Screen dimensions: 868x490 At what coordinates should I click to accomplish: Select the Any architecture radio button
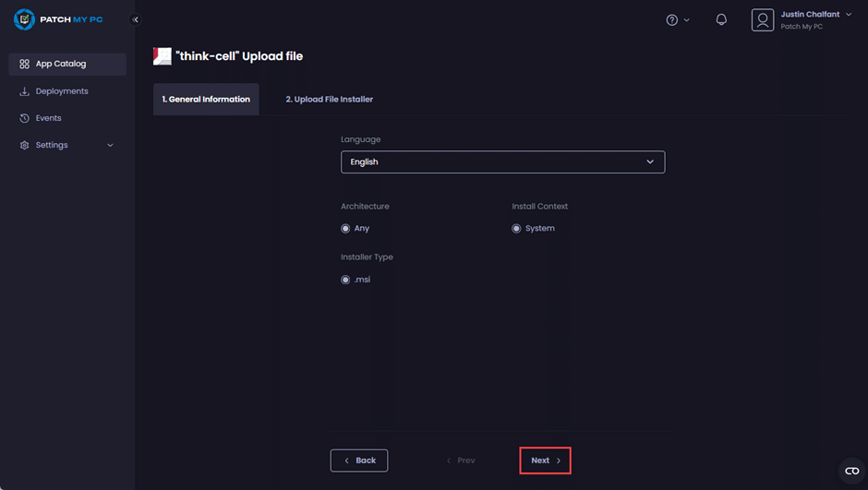pyautogui.click(x=345, y=228)
